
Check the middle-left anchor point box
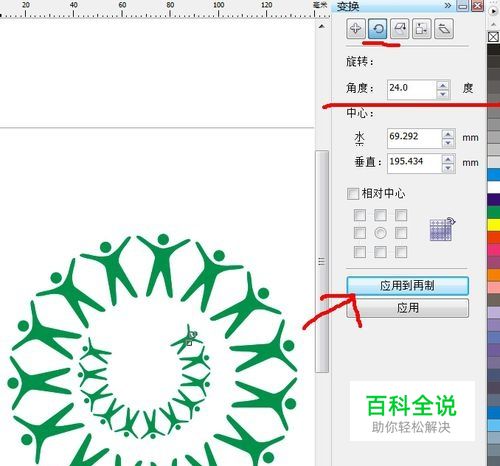(360, 233)
